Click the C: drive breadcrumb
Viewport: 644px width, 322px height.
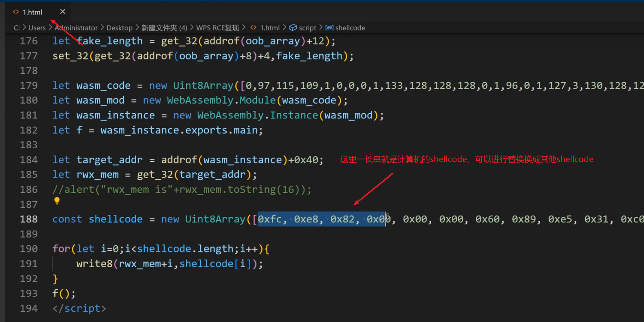point(17,28)
